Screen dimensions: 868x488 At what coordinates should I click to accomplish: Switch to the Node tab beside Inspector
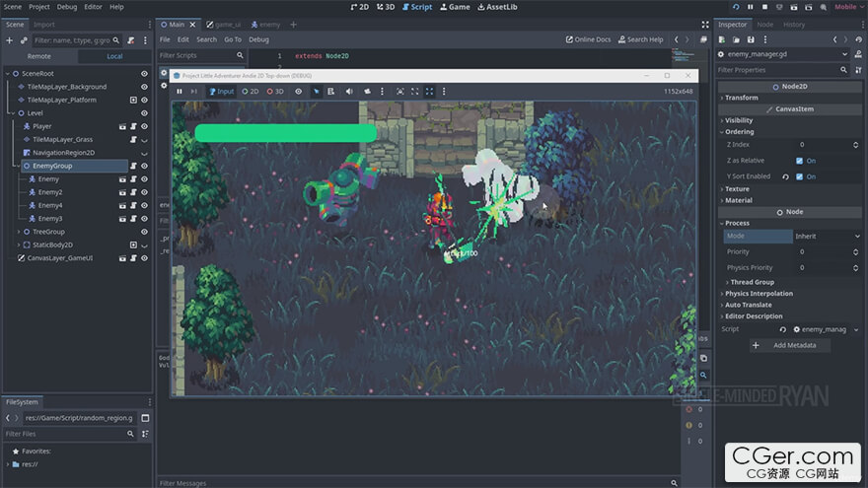click(765, 25)
